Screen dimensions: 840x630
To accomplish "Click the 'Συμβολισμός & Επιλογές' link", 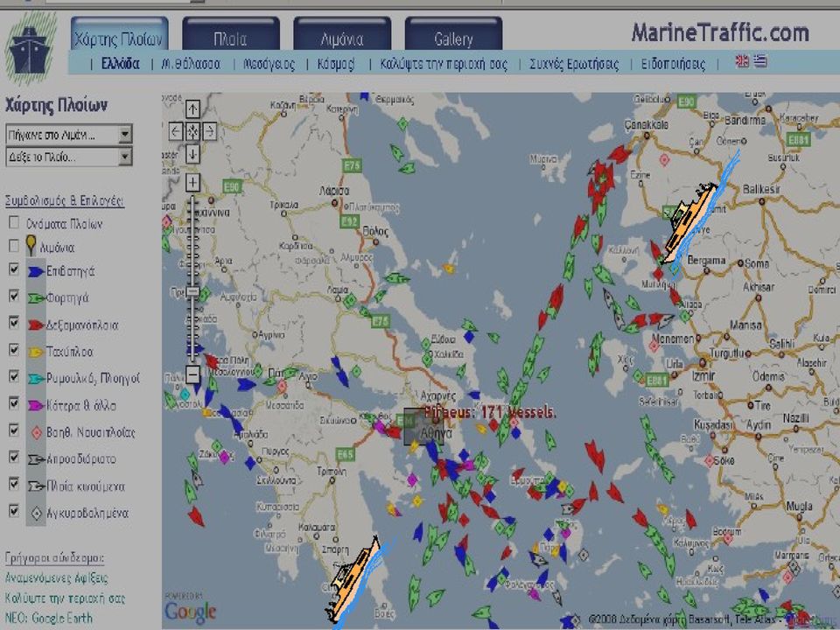I will (65, 200).
